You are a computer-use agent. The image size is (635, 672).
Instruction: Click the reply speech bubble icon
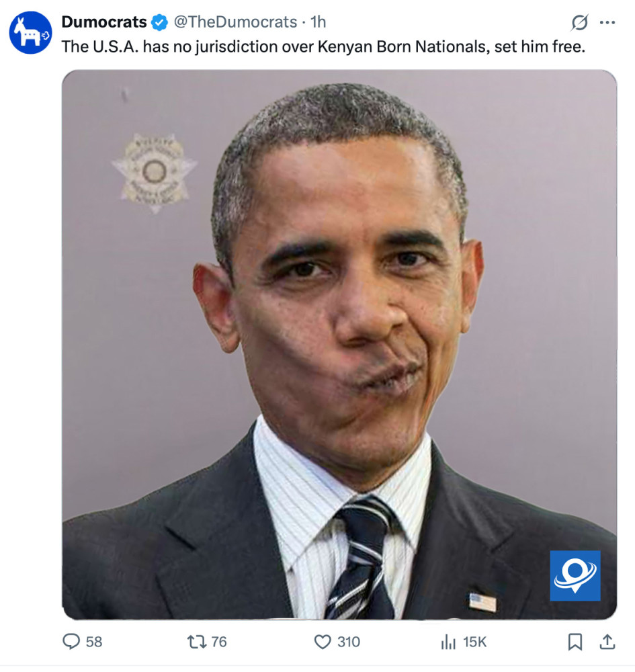71,642
